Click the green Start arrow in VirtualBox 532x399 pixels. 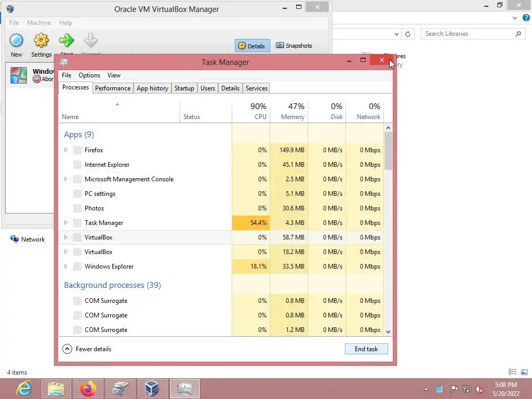click(x=66, y=41)
